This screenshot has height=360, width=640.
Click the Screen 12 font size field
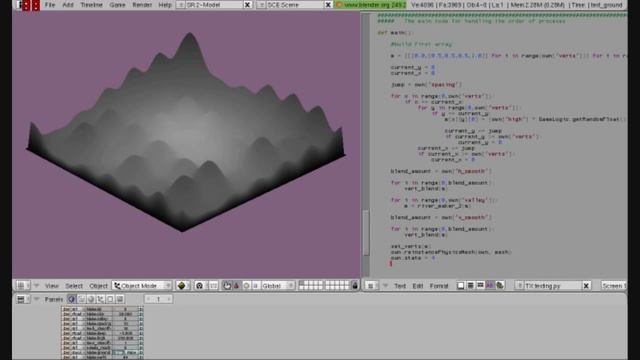[x=613, y=286]
